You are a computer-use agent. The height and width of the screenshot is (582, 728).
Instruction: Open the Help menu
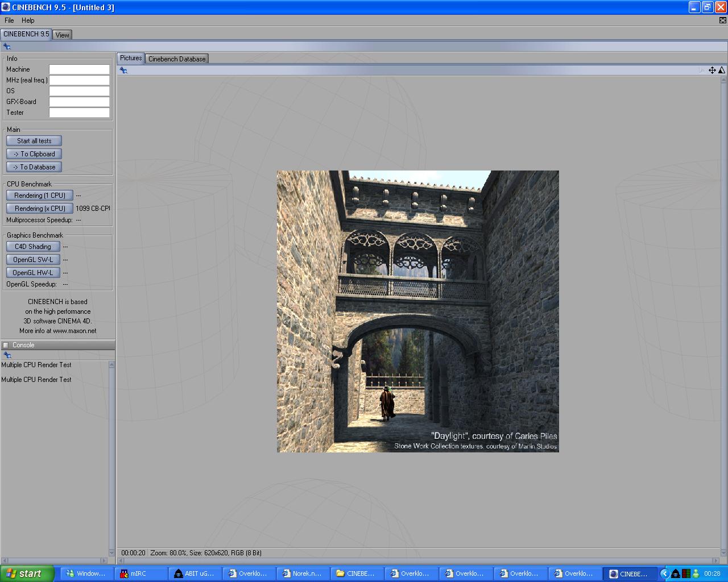pos(28,20)
